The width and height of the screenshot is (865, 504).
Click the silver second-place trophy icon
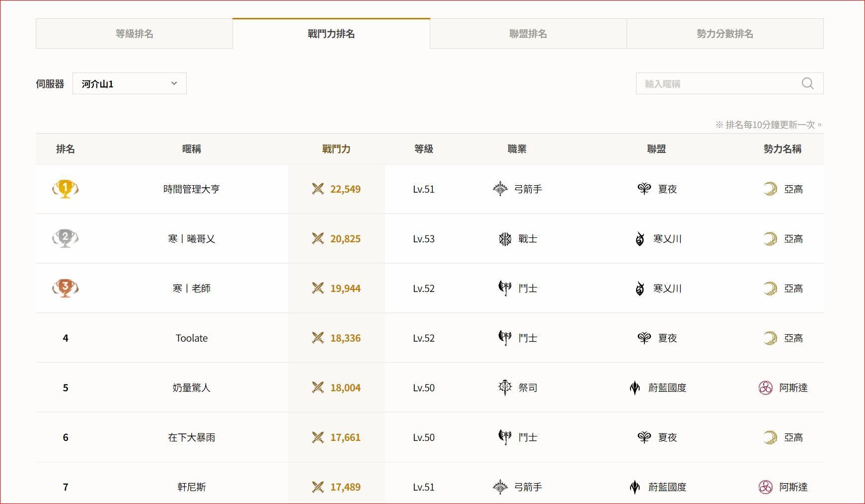65,238
